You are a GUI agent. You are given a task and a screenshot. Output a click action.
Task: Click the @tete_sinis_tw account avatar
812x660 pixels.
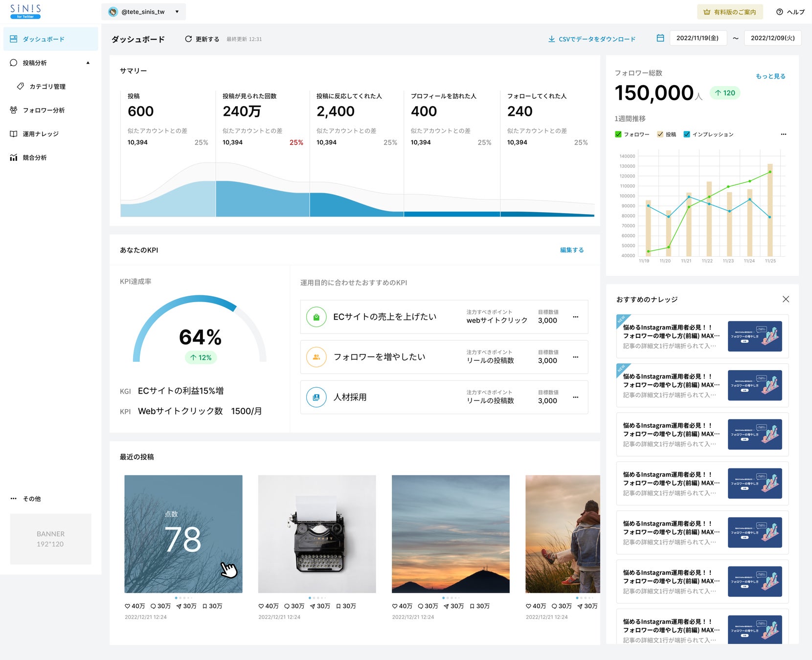(113, 12)
